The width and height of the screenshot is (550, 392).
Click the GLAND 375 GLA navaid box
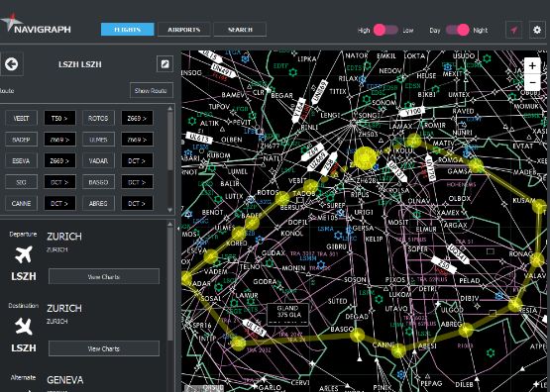point(288,314)
